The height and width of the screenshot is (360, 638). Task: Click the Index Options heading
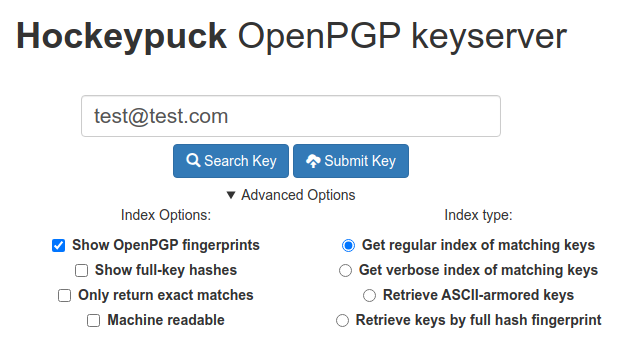click(x=166, y=215)
